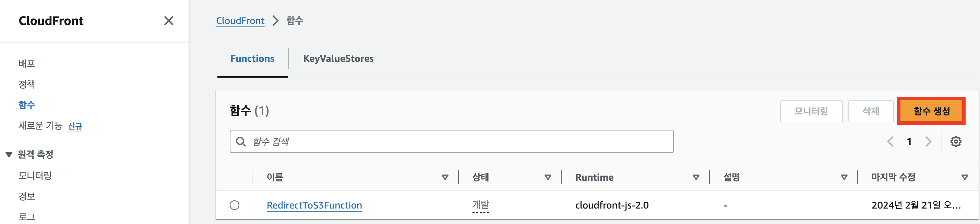Click the 상태 column header
Viewport: 980px width, 224px height.
point(480,177)
